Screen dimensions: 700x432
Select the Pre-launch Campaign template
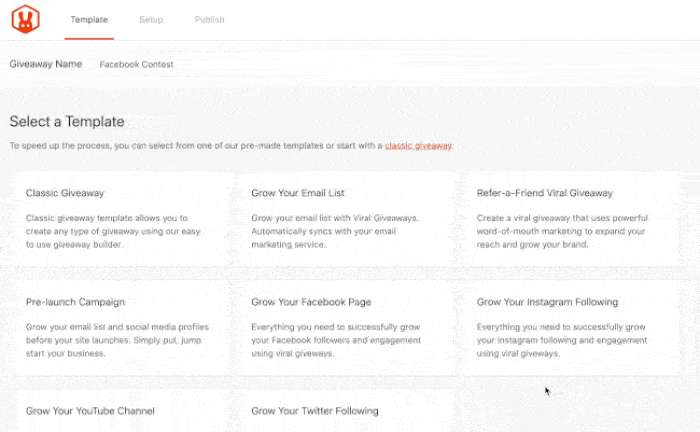click(x=75, y=302)
